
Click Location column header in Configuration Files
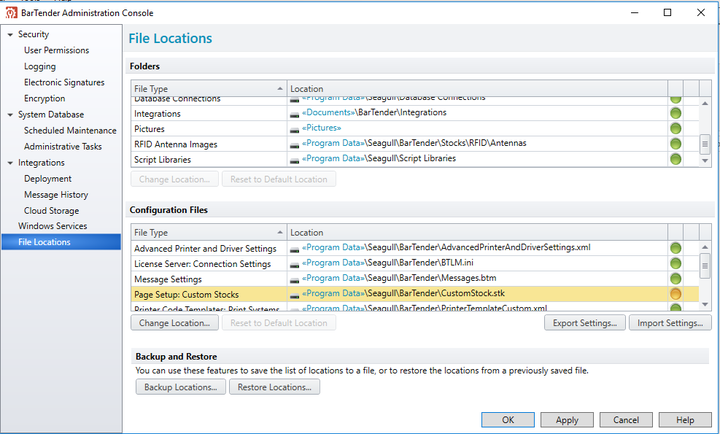[x=477, y=232]
